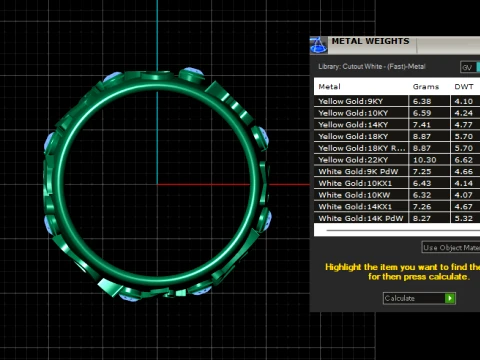
Task: Click the 5.32 DWT value
Action: point(464,218)
